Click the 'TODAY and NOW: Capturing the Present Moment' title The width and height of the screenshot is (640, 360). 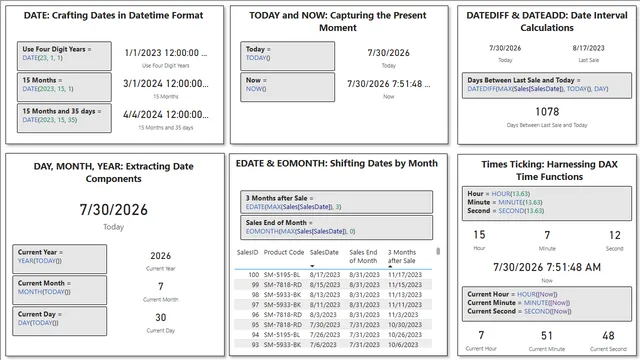(338, 22)
